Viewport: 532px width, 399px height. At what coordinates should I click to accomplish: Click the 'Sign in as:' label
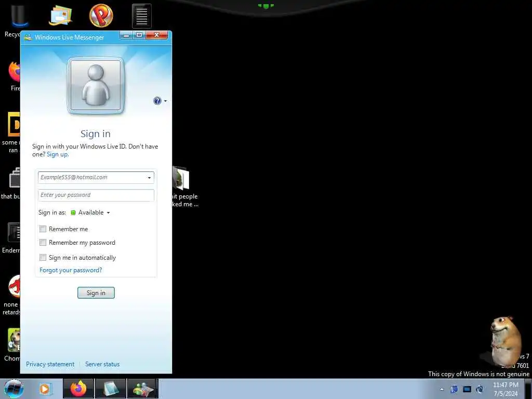coord(52,212)
